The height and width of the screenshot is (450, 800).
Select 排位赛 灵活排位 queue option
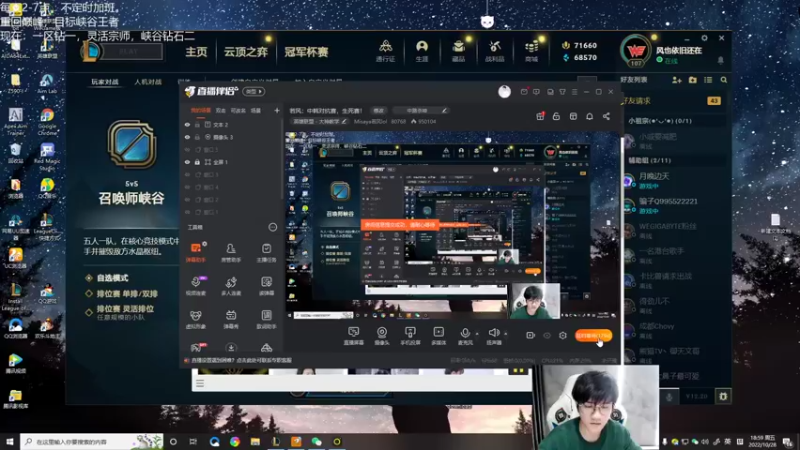(119, 312)
